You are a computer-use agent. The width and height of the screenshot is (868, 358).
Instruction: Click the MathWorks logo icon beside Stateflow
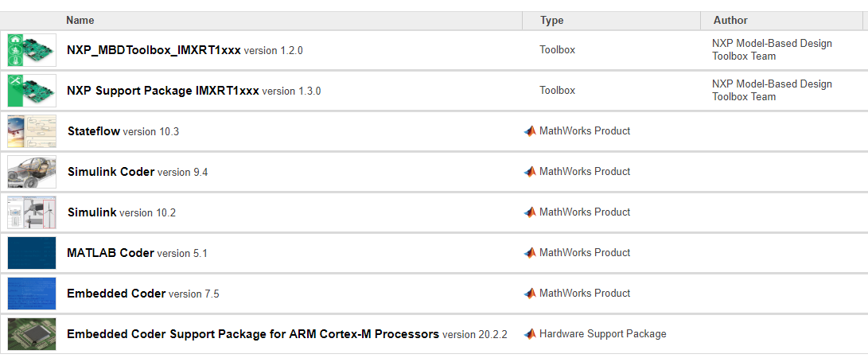coord(530,131)
